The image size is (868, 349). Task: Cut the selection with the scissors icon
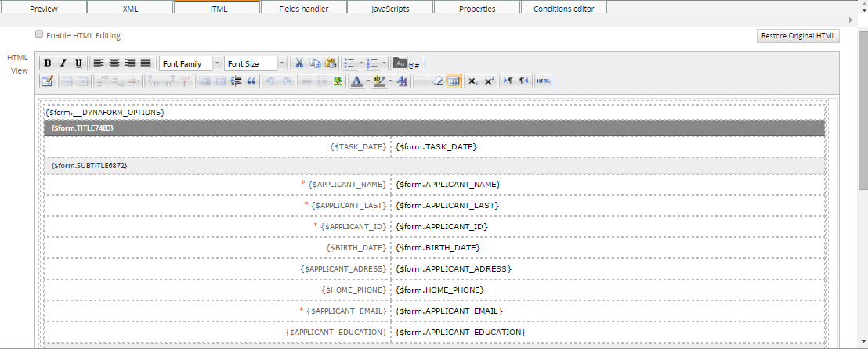point(299,63)
